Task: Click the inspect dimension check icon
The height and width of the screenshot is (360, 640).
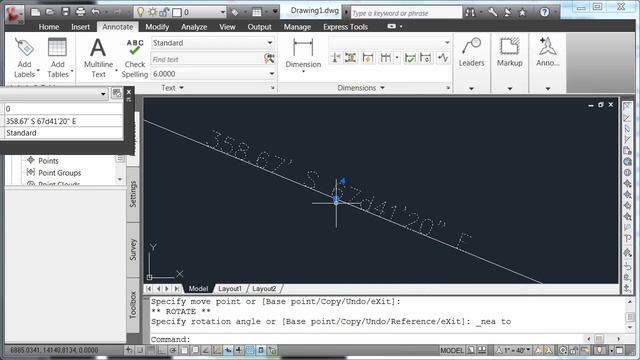Action: [410, 58]
